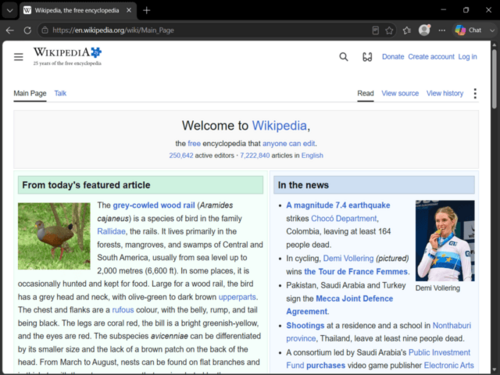Open the Tour de France Femmes link

pos(356,272)
